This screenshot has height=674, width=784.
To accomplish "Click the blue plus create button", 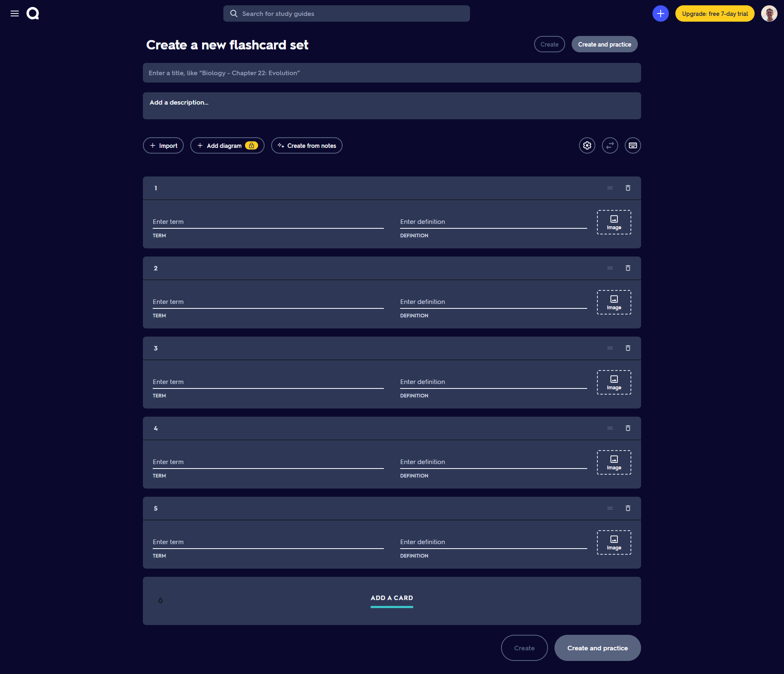I will 660,13.
